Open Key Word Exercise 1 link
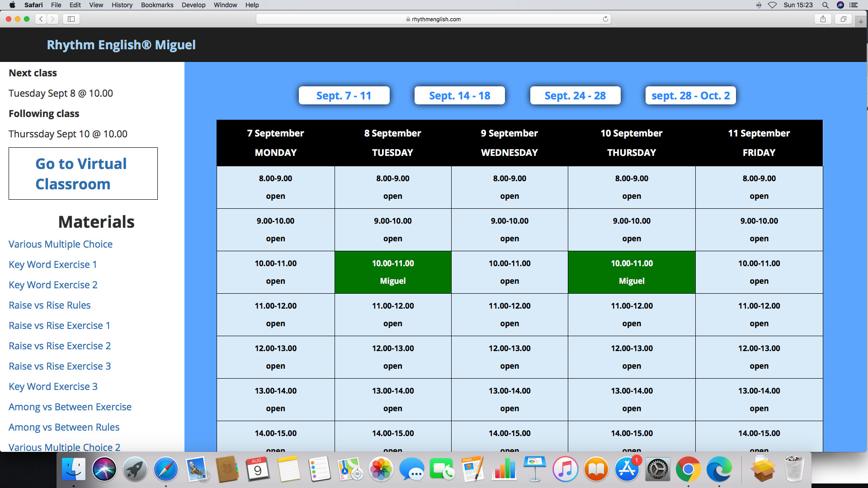The height and width of the screenshot is (488, 868). [52, 264]
